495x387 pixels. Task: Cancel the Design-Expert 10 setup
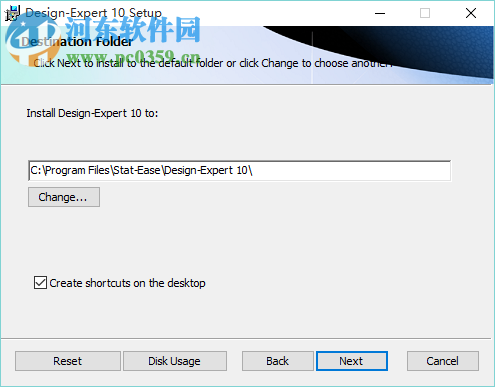pyautogui.click(x=443, y=361)
